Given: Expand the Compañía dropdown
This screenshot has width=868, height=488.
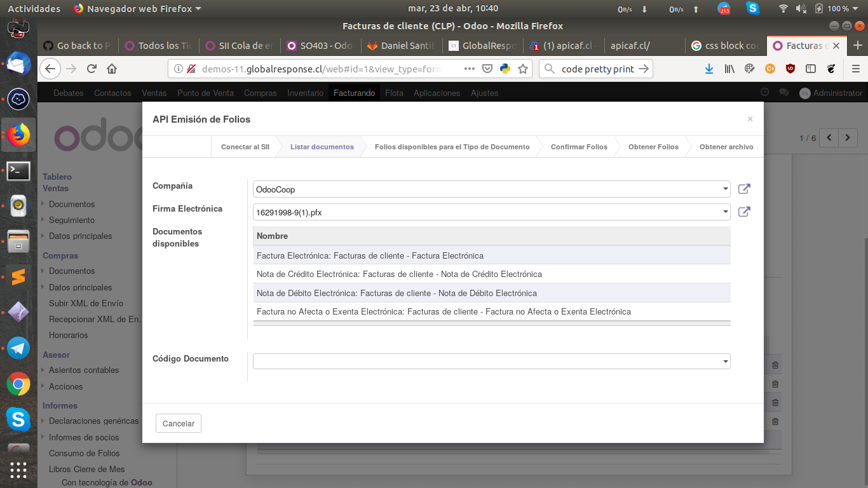Looking at the screenshot, I should click(725, 189).
